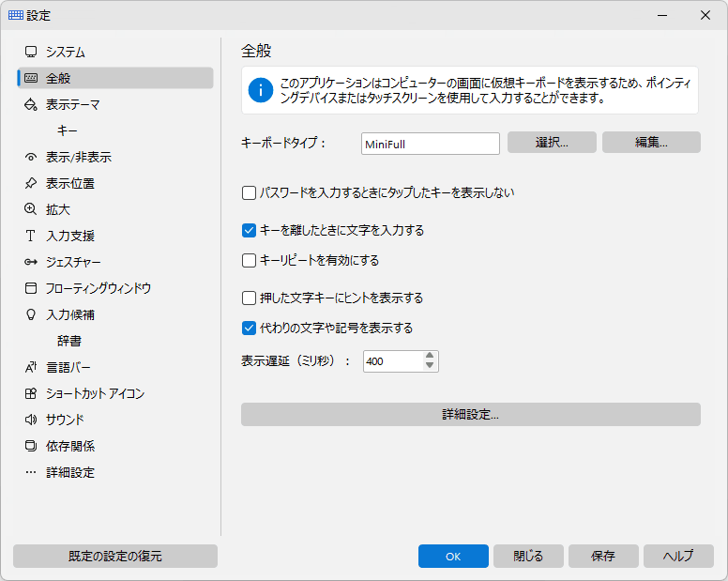Click 既定の設定の復元 button

pos(115,556)
